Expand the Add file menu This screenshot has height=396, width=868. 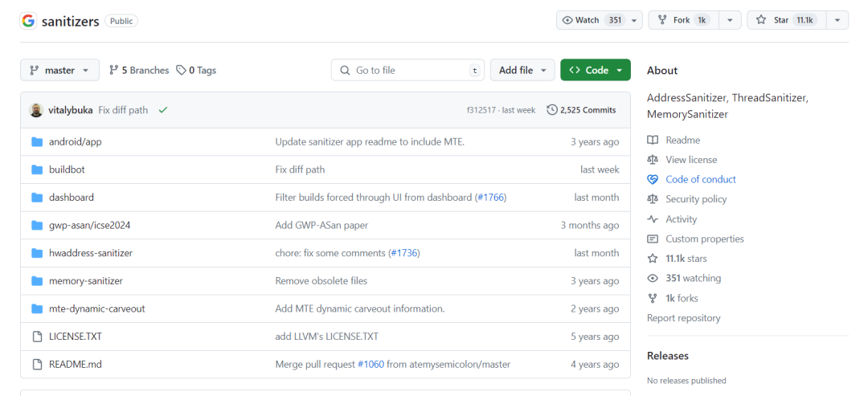[x=522, y=70]
